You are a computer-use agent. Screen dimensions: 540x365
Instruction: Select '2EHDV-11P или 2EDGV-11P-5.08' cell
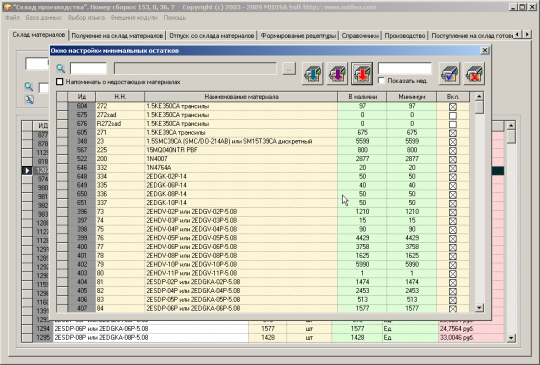tap(241, 273)
